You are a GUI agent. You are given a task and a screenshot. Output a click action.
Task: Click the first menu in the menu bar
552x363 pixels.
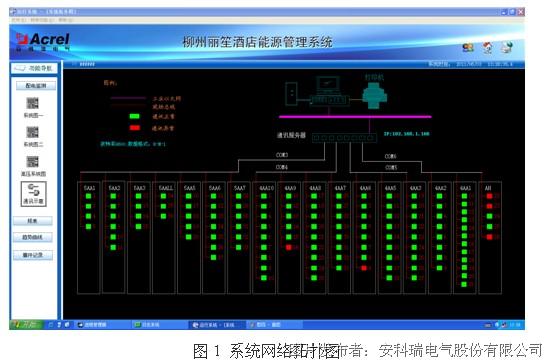[18, 20]
